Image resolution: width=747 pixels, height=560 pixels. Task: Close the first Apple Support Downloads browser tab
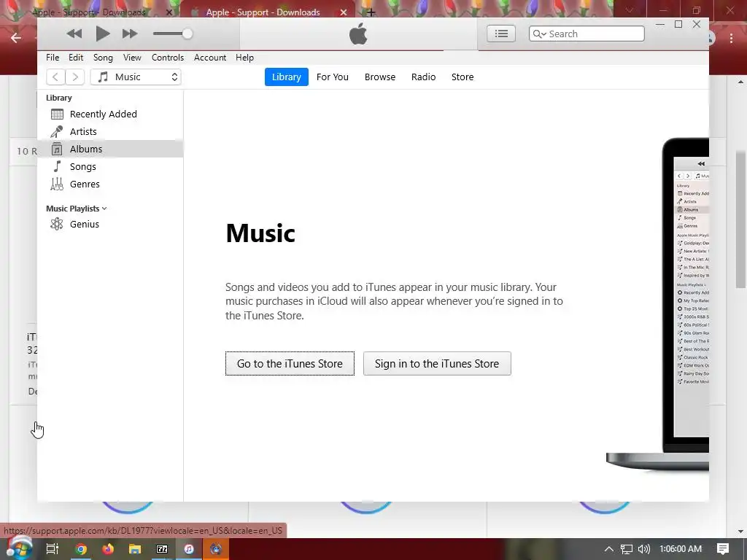point(169,12)
